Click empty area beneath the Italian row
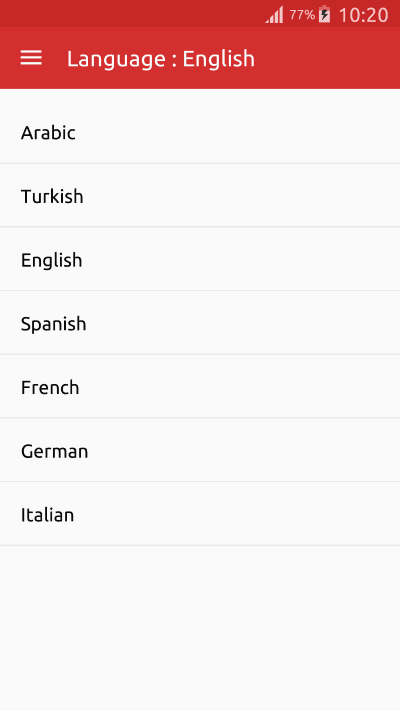This screenshot has width=400, height=711. (200, 628)
